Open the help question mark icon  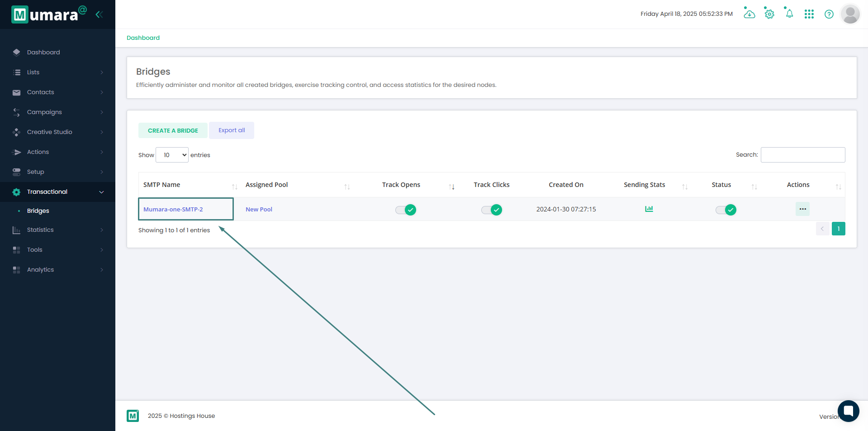tap(829, 14)
